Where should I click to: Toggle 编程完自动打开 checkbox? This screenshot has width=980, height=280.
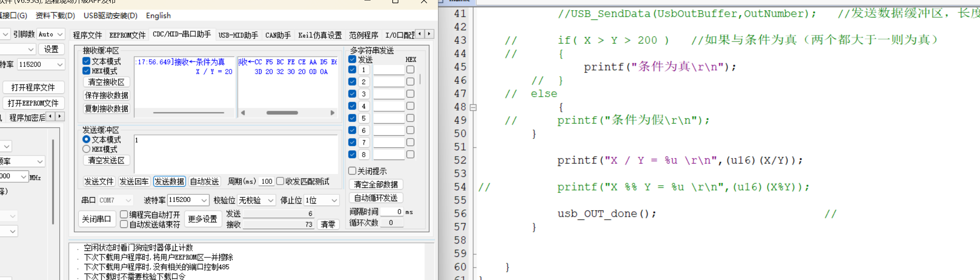pyautogui.click(x=124, y=214)
